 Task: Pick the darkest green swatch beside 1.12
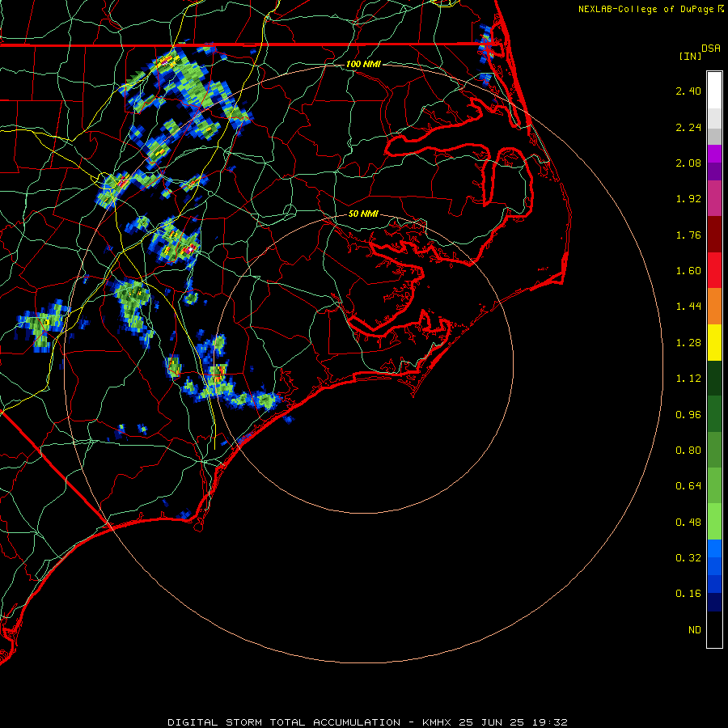(x=714, y=379)
